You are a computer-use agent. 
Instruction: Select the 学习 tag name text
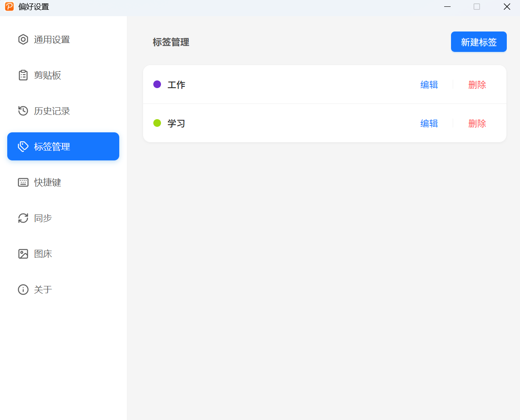(x=176, y=123)
